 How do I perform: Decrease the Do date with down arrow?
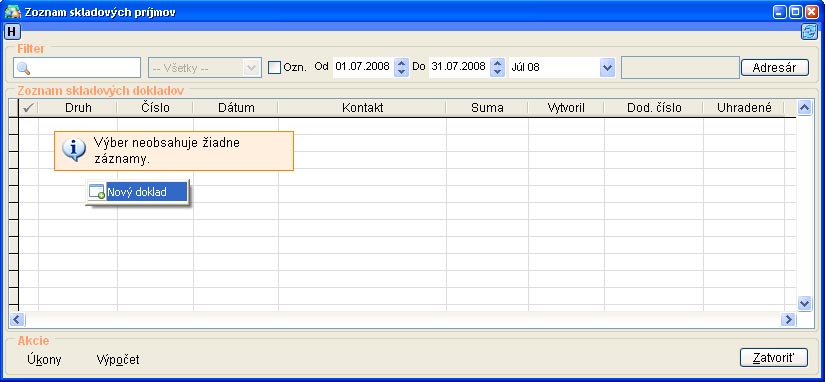coord(497,72)
